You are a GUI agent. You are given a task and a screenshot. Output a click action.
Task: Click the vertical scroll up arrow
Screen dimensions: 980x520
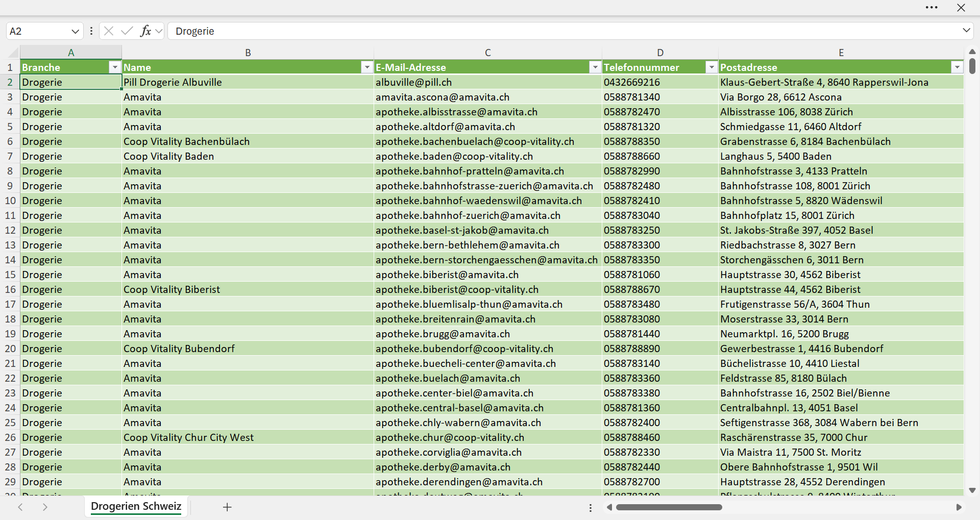click(972, 52)
